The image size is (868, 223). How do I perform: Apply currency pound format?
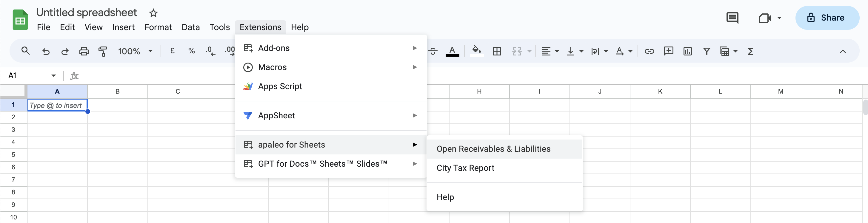(x=172, y=51)
